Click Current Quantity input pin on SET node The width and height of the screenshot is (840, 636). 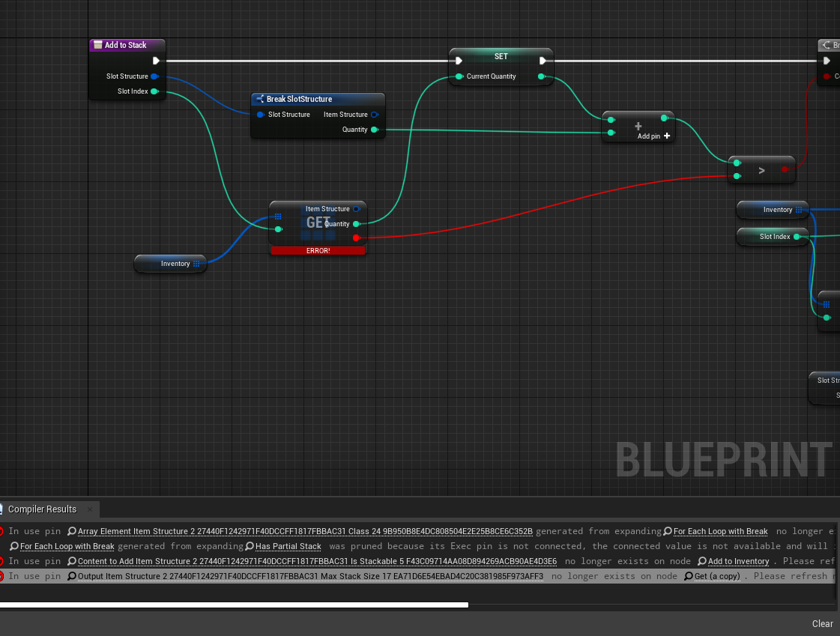[x=459, y=76]
